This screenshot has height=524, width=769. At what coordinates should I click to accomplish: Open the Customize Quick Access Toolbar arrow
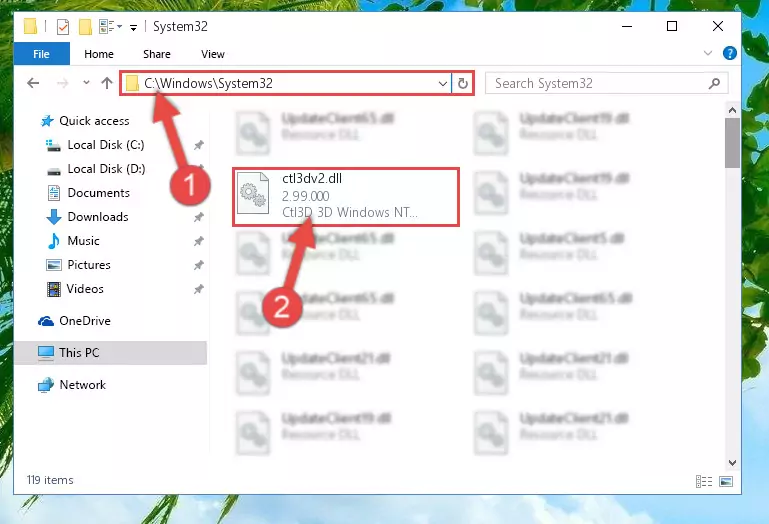(x=133, y=27)
